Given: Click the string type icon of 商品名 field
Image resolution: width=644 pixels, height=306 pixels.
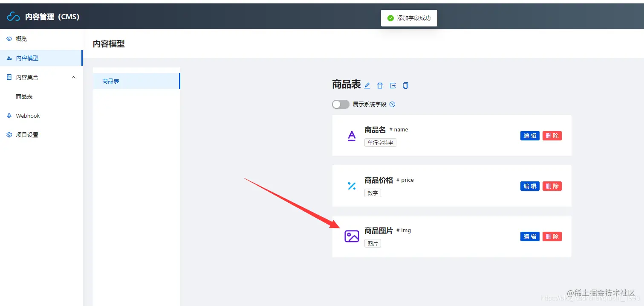Looking at the screenshot, I should pos(352,136).
